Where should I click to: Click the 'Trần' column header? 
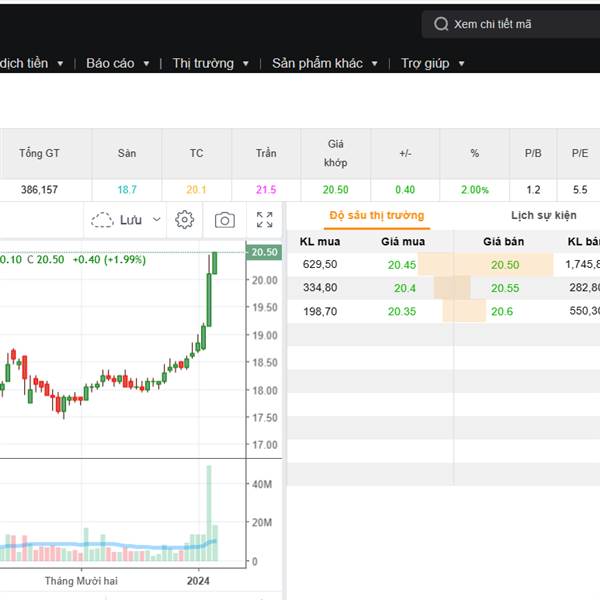[x=266, y=153]
